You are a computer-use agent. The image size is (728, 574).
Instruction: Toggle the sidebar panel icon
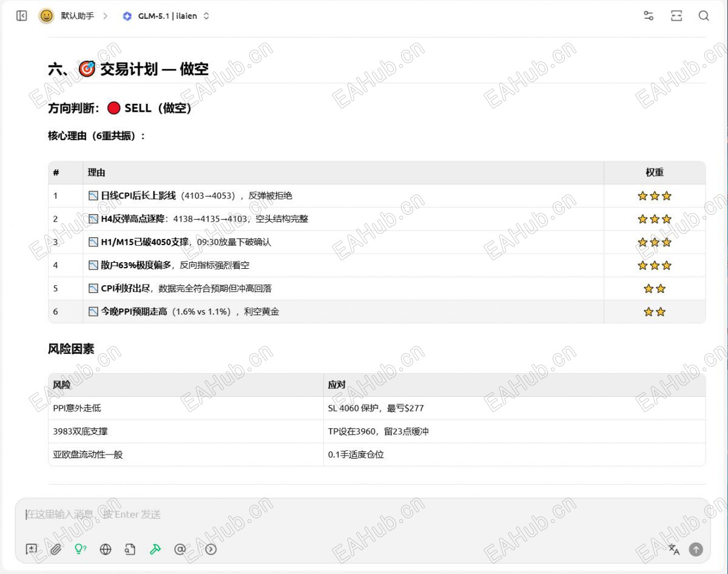click(22, 16)
